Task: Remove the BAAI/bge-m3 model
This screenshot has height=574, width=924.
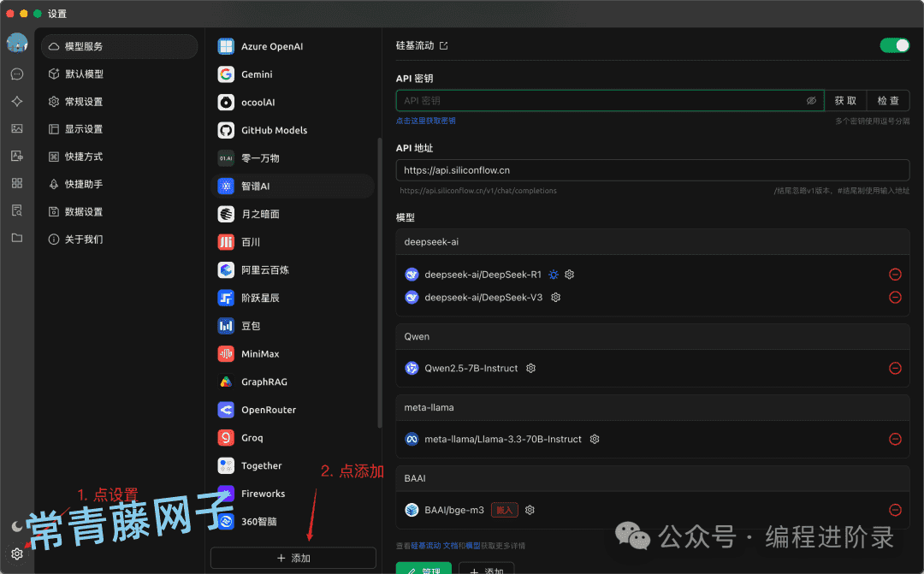Action: pos(895,511)
